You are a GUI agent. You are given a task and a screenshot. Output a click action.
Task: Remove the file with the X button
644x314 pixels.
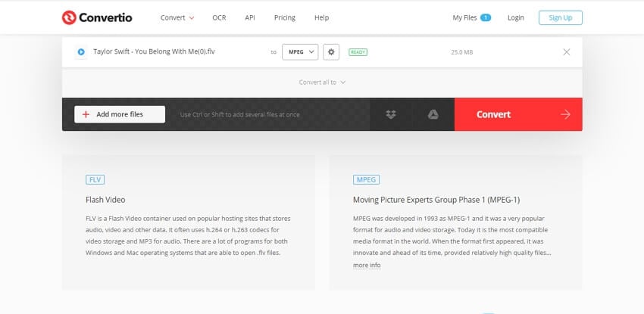tap(567, 52)
